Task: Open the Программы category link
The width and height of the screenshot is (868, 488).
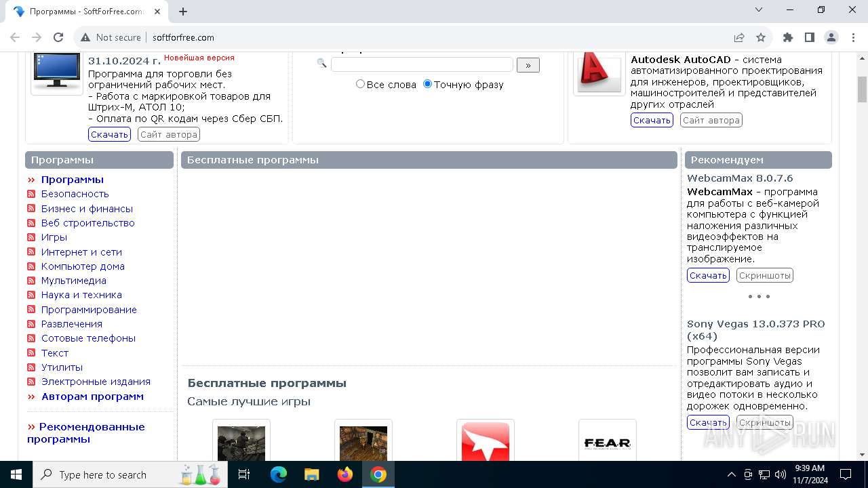Action: point(73,180)
